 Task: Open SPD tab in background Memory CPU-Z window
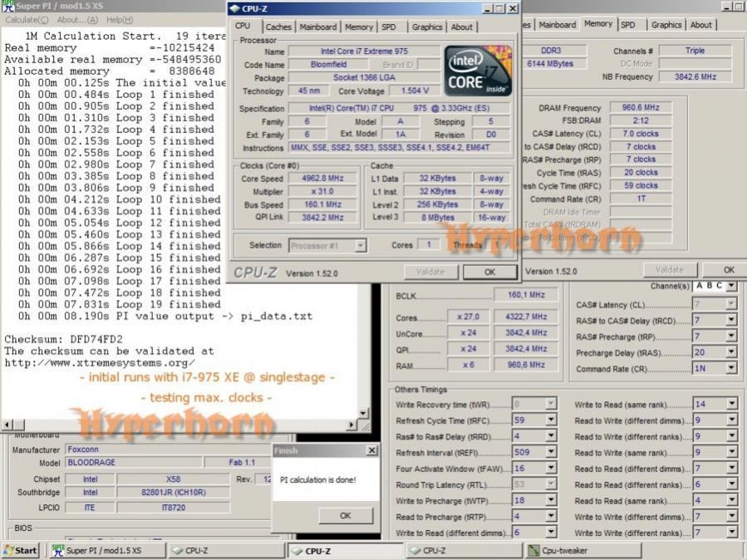coord(628,25)
